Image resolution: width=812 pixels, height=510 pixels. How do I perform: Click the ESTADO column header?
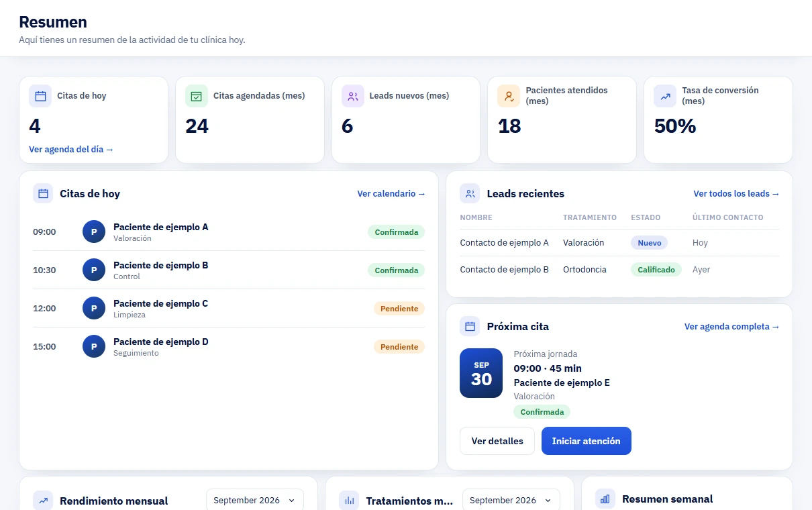click(x=646, y=217)
